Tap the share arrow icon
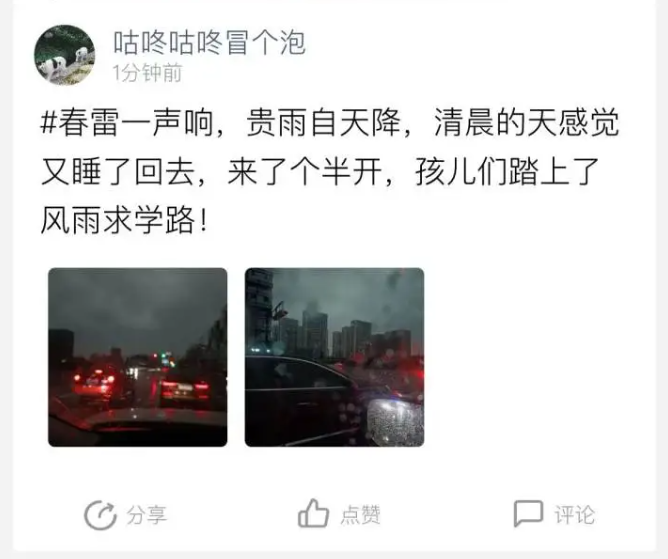The height and width of the screenshot is (559, 668). click(100, 515)
